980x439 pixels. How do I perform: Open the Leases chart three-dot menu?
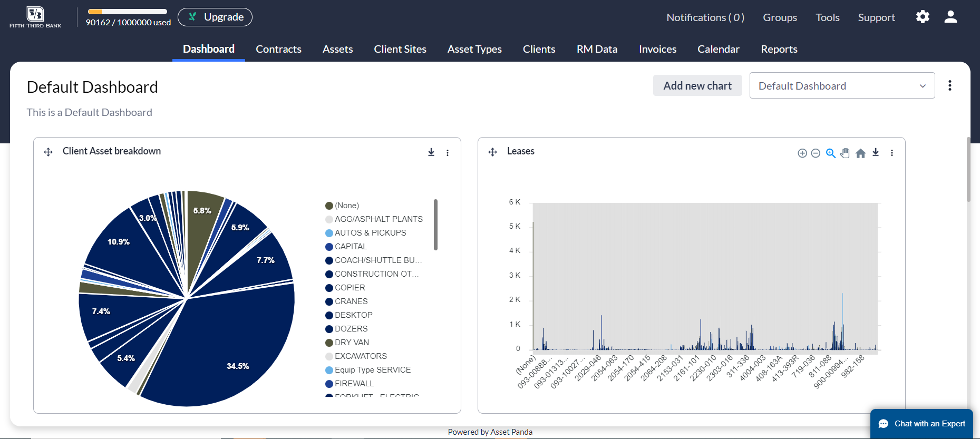click(x=892, y=153)
